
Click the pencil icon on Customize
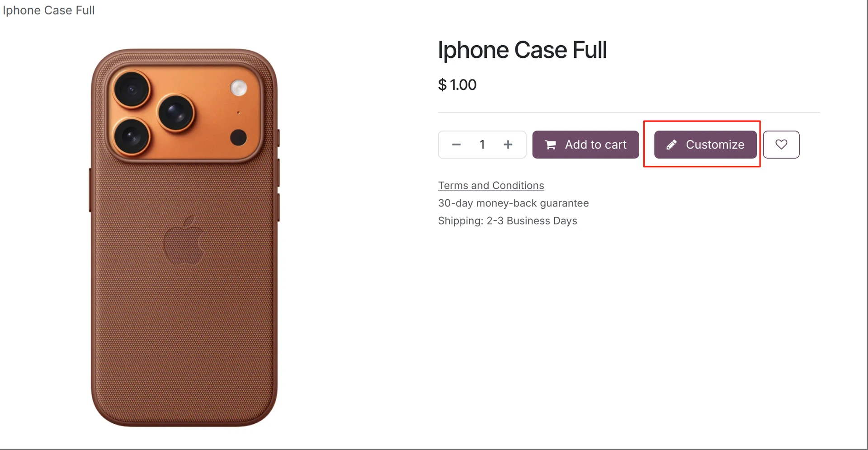(x=671, y=145)
